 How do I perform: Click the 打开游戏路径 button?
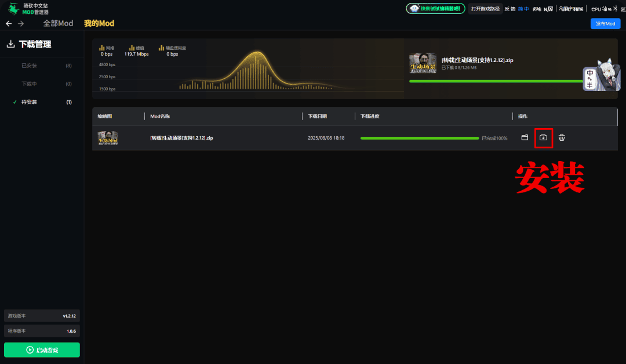click(x=485, y=9)
